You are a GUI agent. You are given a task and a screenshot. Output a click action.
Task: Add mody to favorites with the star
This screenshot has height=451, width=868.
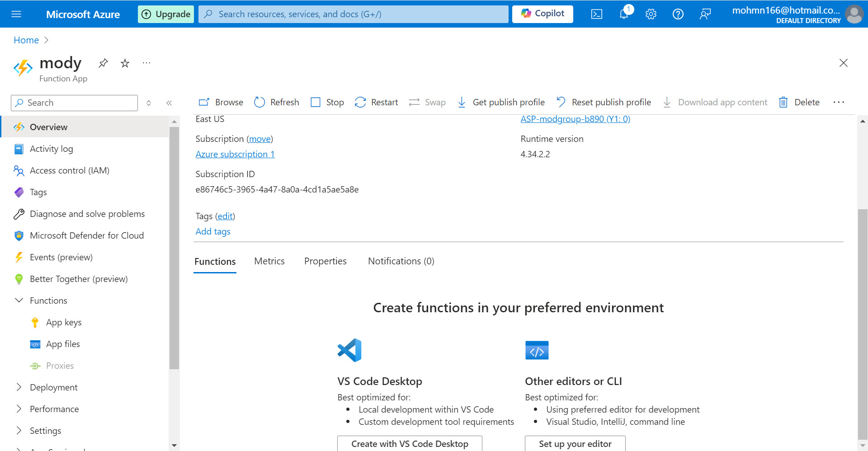point(125,63)
